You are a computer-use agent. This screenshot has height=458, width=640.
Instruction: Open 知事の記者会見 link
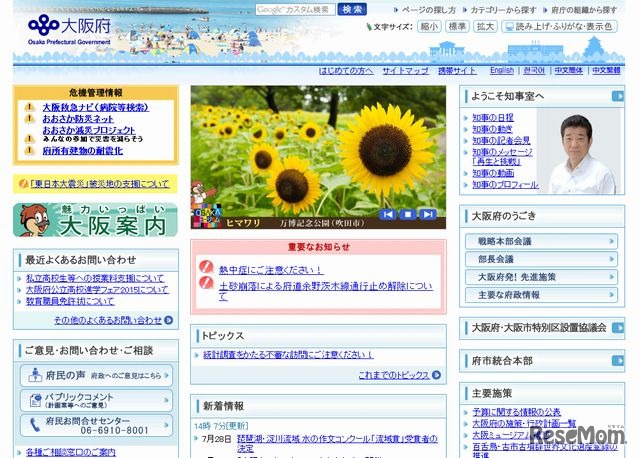point(501,140)
